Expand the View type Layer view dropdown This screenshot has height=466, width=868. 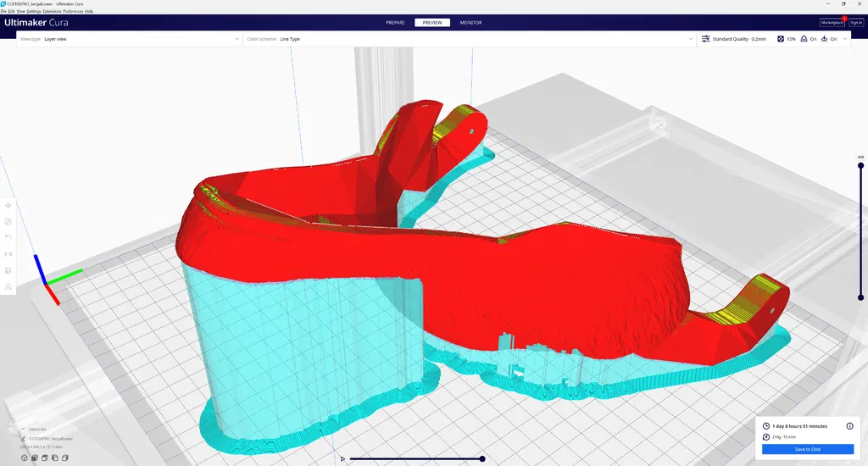click(x=130, y=39)
